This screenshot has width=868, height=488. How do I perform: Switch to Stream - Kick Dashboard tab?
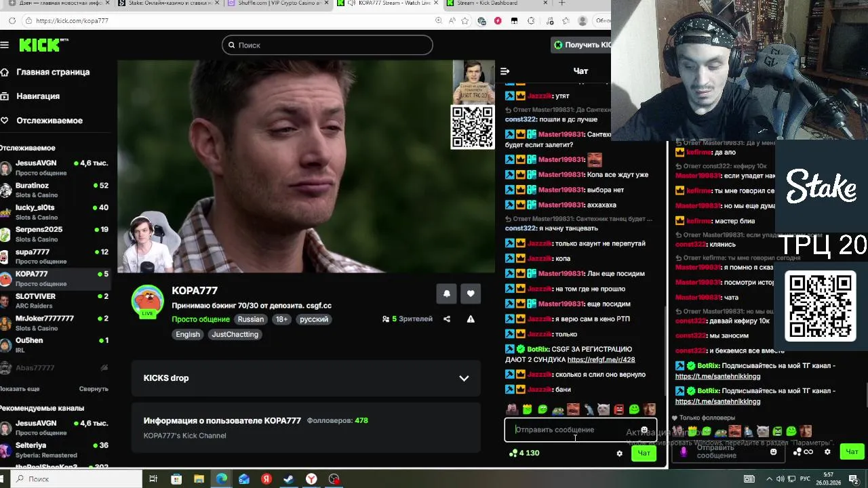pos(498,3)
